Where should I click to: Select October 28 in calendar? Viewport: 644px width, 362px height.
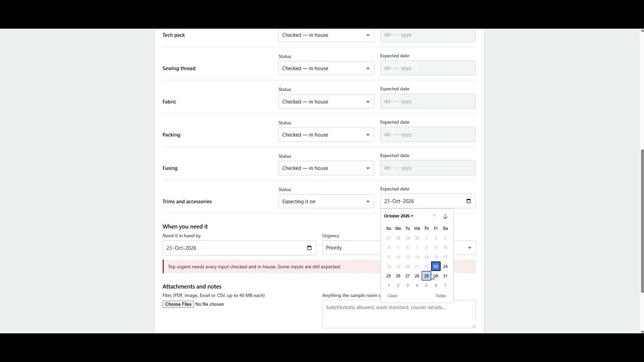click(x=417, y=276)
